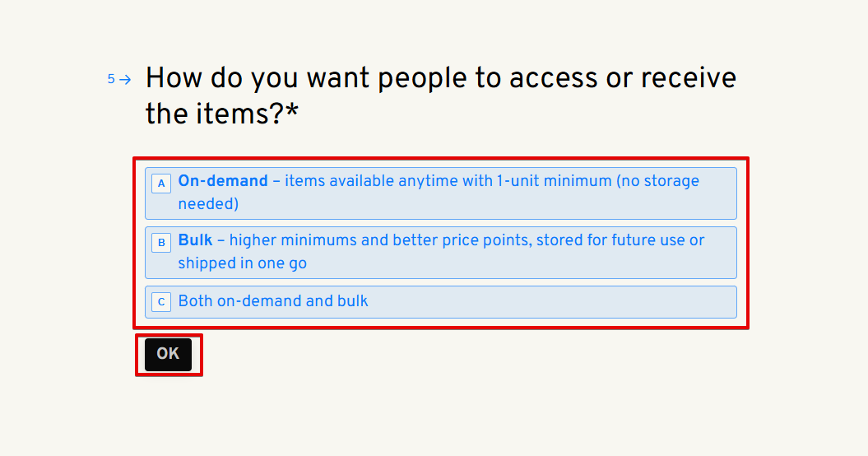Click the question heading's first line
Screen dimensions: 868x456
(x=440, y=78)
